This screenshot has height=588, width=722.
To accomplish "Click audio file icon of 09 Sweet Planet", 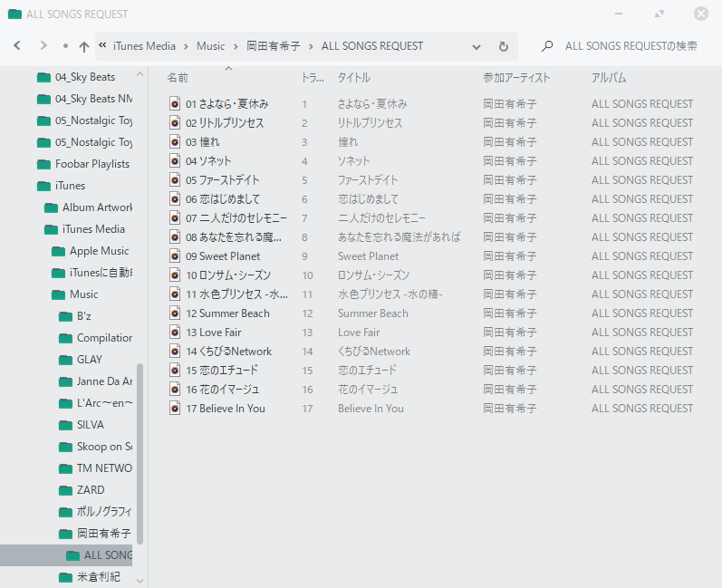I will [x=175, y=256].
